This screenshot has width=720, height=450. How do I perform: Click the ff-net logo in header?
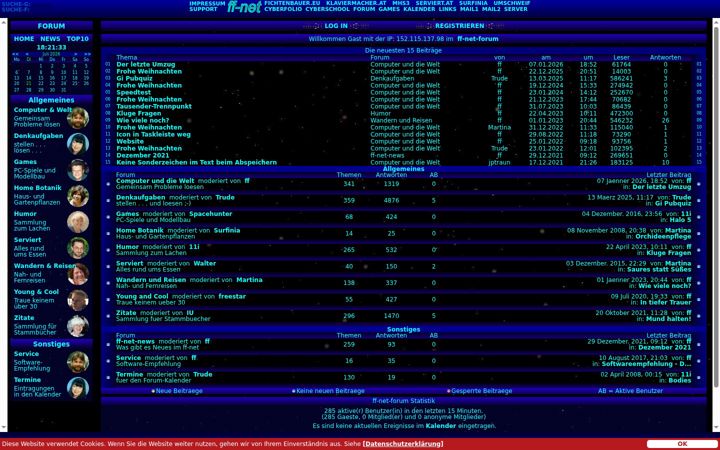pyautogui.click(x=244, y=6)
